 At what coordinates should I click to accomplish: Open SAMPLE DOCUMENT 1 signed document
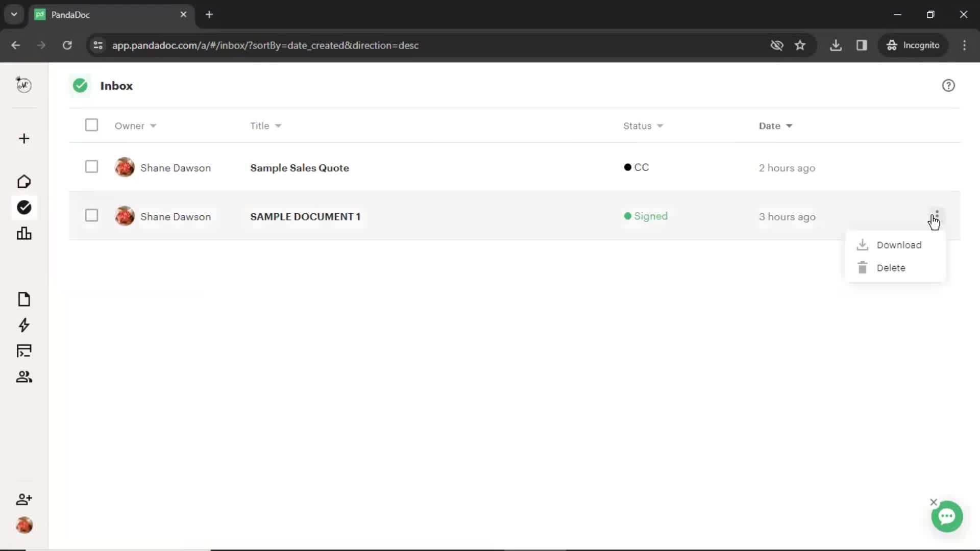click(306, 217)
